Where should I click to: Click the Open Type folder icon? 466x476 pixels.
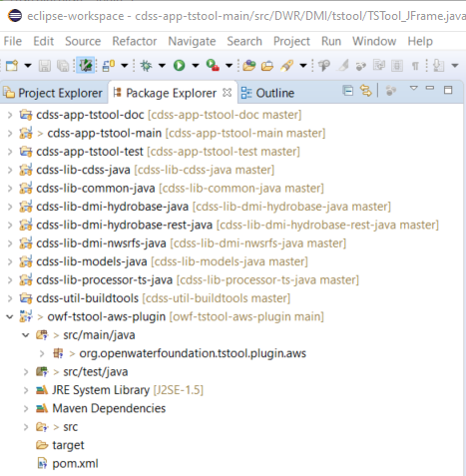pos(249,66)
